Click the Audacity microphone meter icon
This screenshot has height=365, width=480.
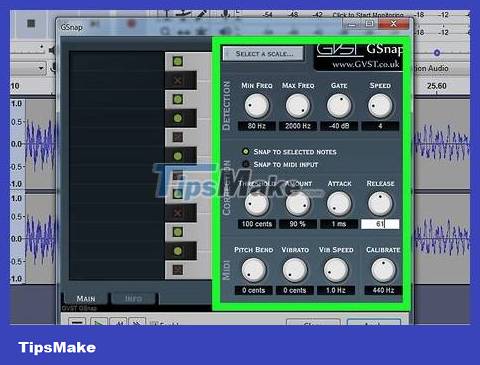[225, 14]
